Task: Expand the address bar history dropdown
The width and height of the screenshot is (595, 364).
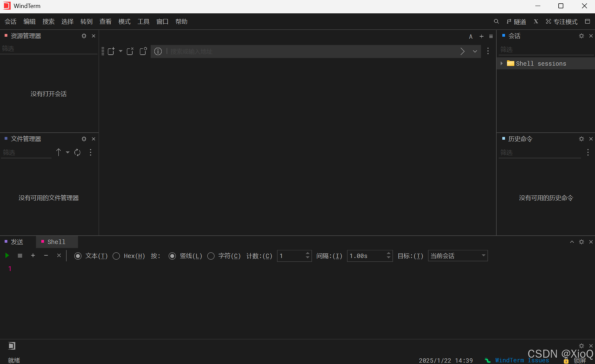Action: (x=475, y=51)
